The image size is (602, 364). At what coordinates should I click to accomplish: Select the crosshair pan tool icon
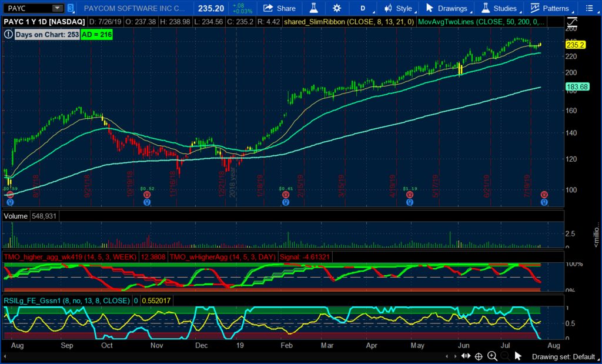(479, 356)
